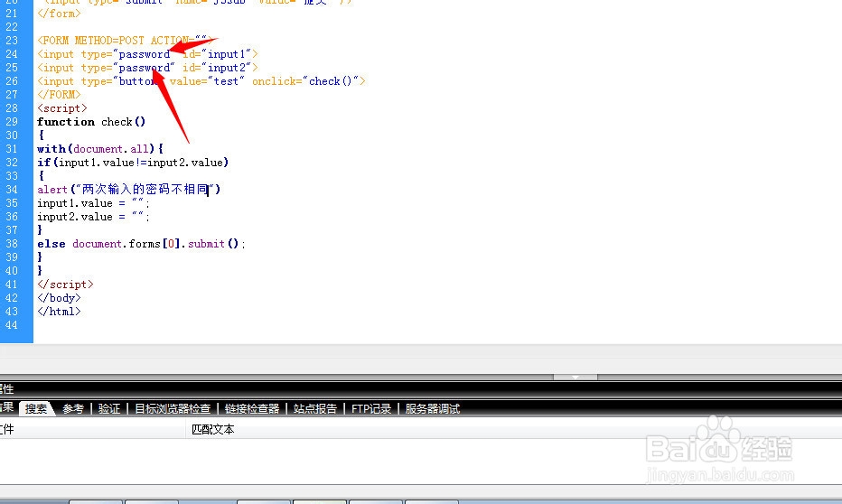Open the 参考 tab
This screenshot has width=842, height=504.
tap(73, 409)
